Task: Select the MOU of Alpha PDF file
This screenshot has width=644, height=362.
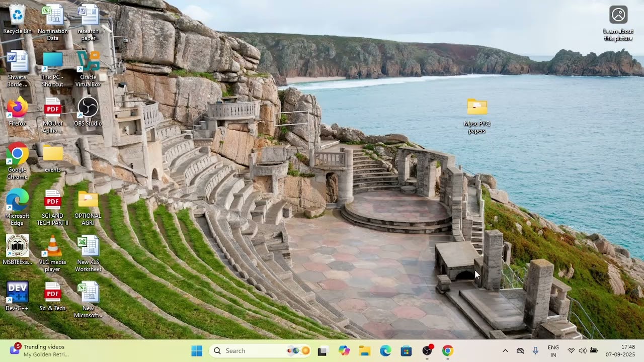Action: pyautogui.click(x=53, y=115)
